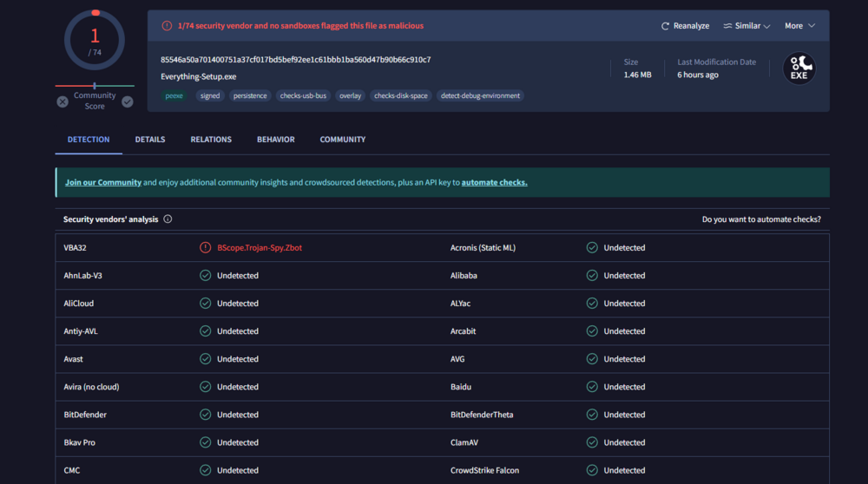This screenshot has height=484, width=868.
Task: Click the Avira (no cloud) vendor name
Action: tap(91, 387)
